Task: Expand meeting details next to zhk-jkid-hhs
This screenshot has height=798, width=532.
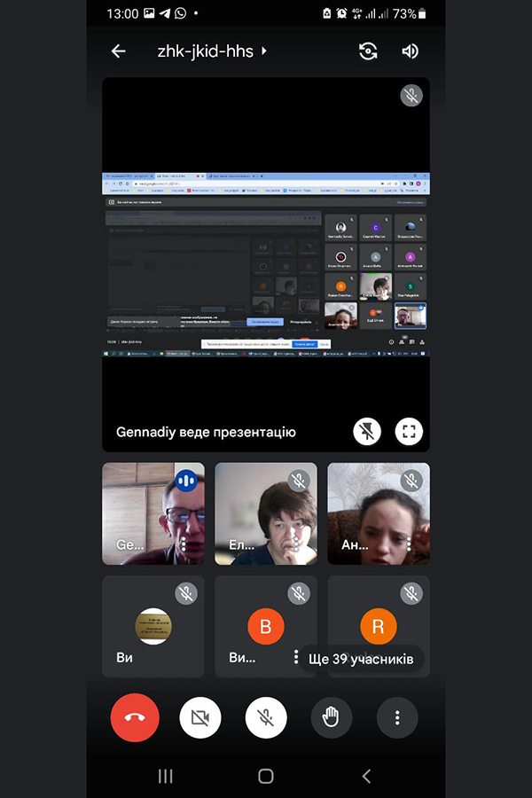Action: pyautogui.click(x=263, y=51)
